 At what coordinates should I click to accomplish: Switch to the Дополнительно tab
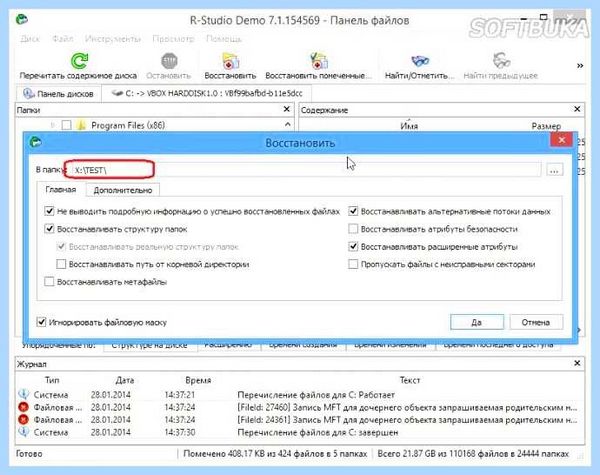[122, 190]
